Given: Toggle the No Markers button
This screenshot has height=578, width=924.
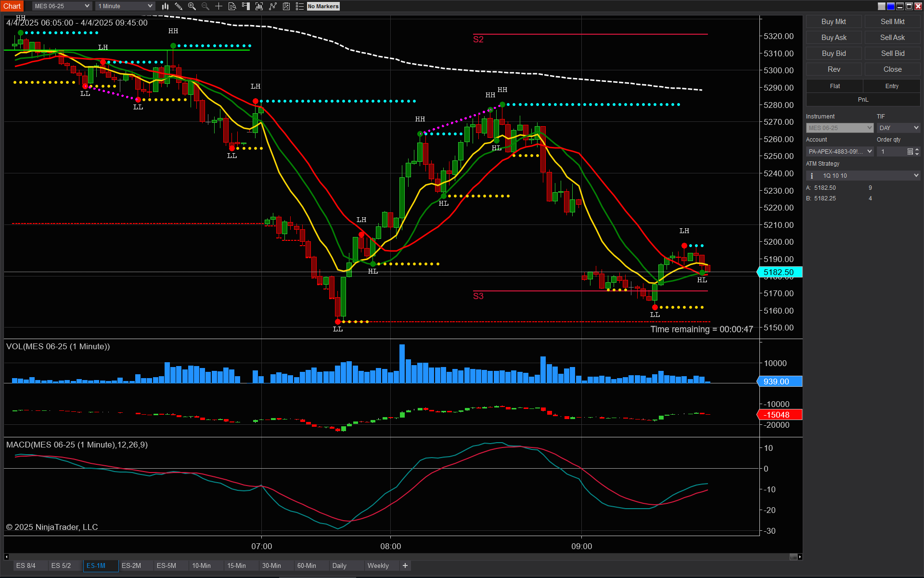Looking at the screenshot, I should click(323, 6).
